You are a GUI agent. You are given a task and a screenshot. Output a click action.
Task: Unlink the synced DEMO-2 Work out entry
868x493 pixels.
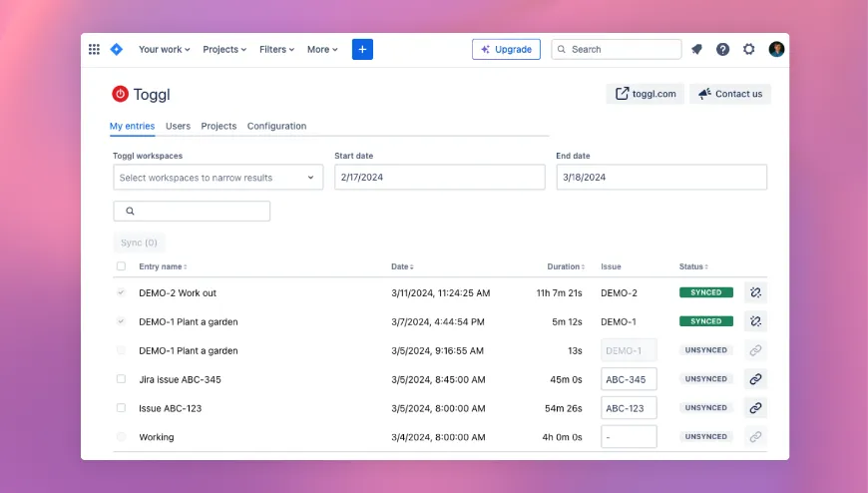pyautogui.click(x=755, y=293)
